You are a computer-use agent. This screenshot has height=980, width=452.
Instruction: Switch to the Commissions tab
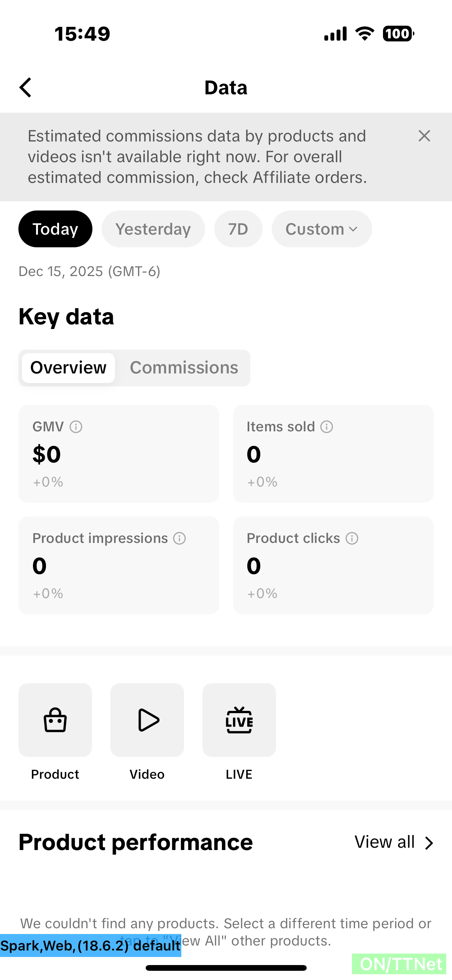point(184,368)
